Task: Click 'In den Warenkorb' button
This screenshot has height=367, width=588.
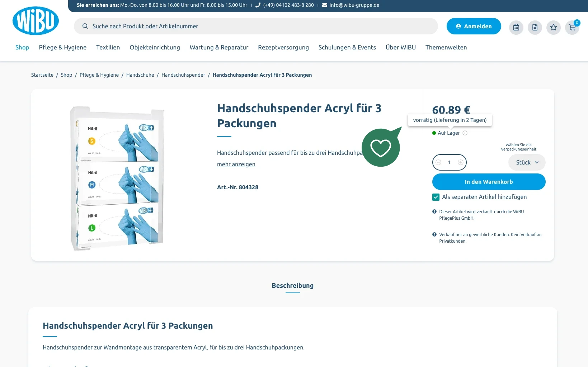Action: tap(489, 182)
